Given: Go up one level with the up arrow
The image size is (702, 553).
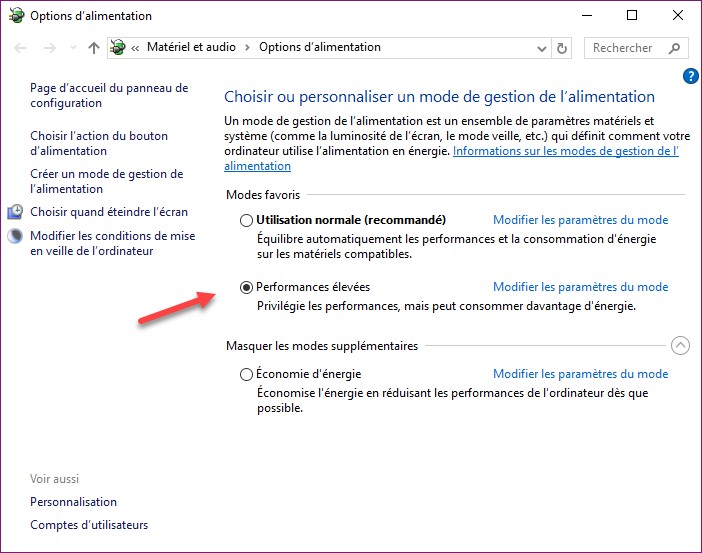Looking at the screenshot, I should pyautogui.click(x=94, y=48).
